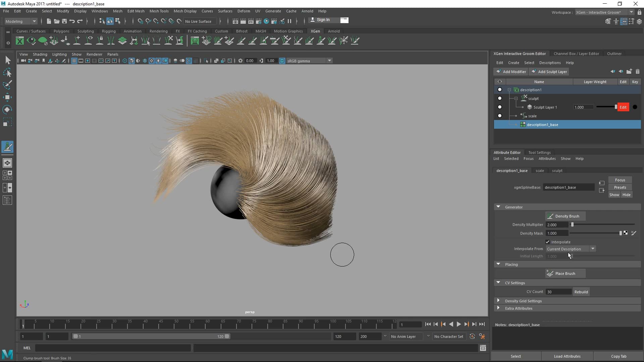Click the active grooming tool icon in the toolbox
The width and height of the screenshot is (644, 362).
pyautogui.click(x=7, y=147)
